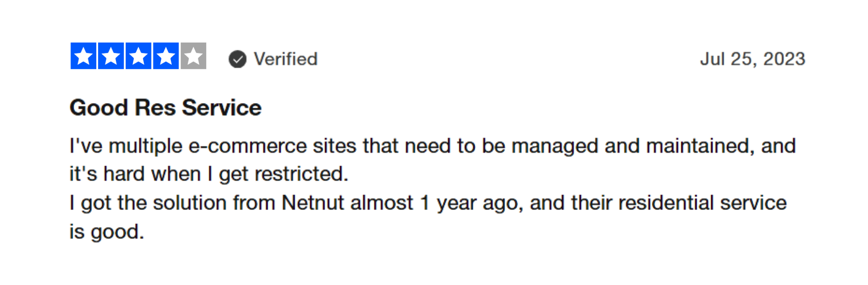This screenshot has height=285, width=868.
Task: Open the Good Res Service review title
Action: coord(165,108)
